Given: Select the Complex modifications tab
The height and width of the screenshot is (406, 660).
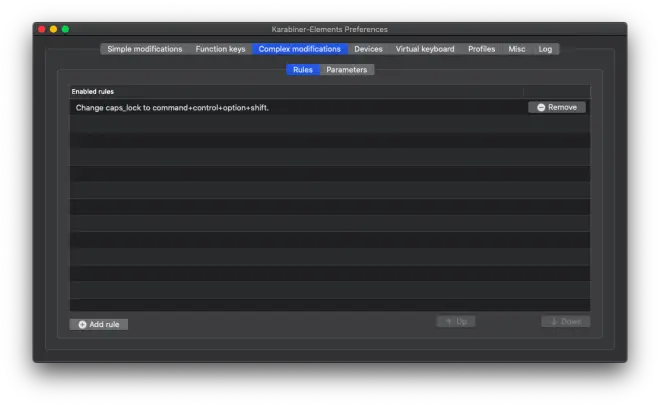Looking at the screenshot, I should pyautogui.click(x=300, y=49).
